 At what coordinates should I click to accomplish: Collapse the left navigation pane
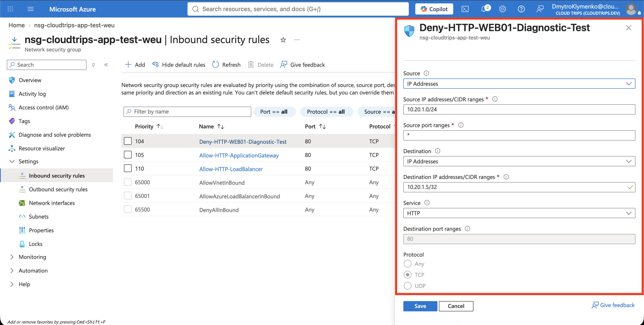pyautogui.click(x=106, y=65)
